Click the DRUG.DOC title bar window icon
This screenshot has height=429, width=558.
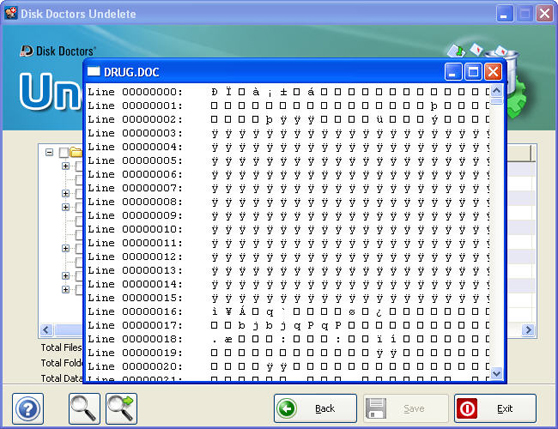94,72
